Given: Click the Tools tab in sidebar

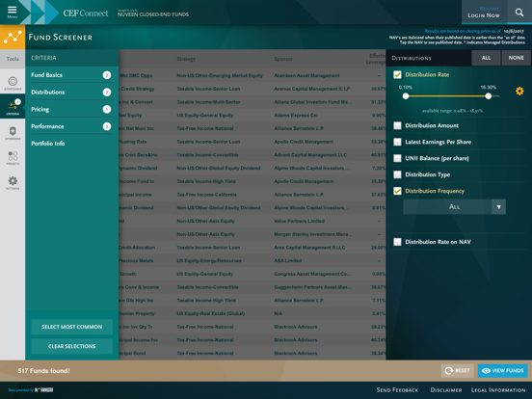Looking at the screenshot, I should 13,59.
